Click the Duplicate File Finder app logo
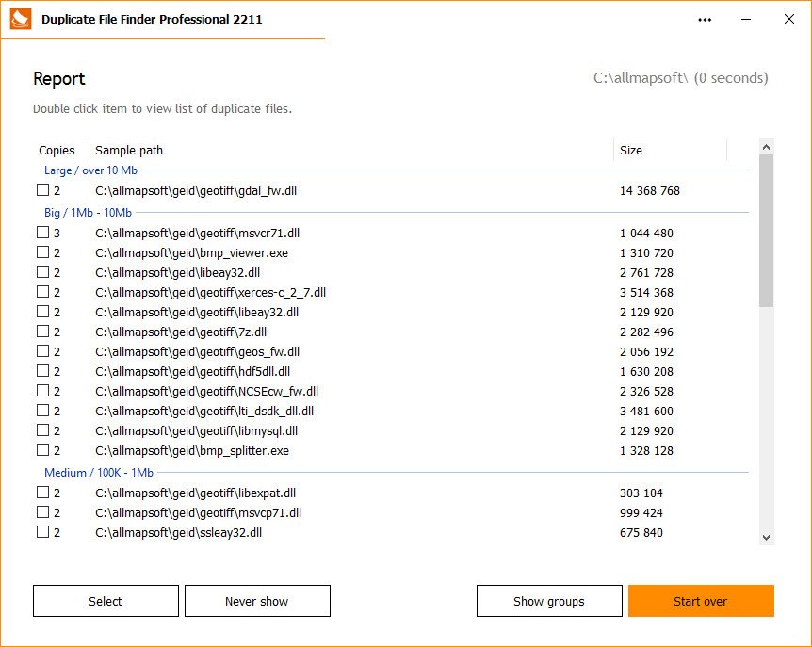The height and width of the screenshot is (647, 812). pyautogui.click(x=21, y=19)
